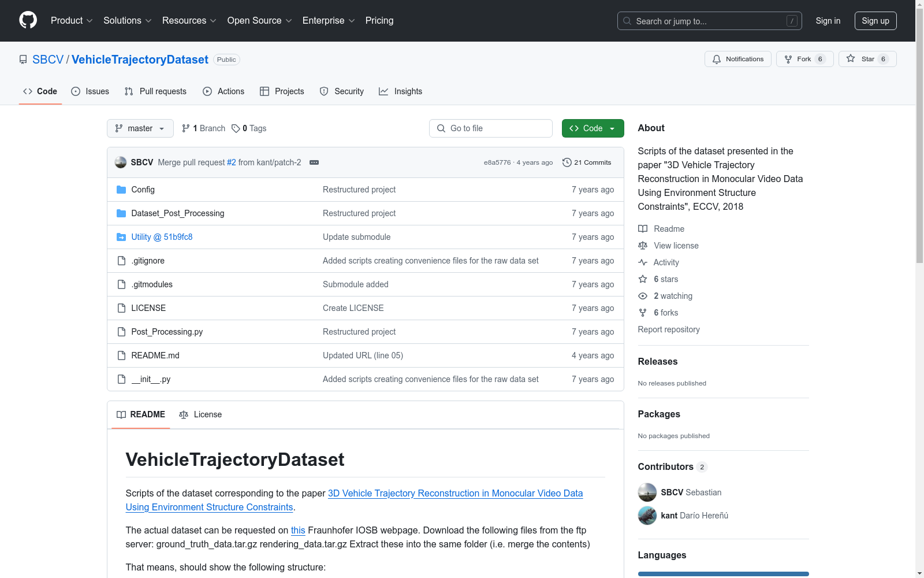924x578 pixels.
Task: Open the .gitignore file
Action: tap(148, 261)
